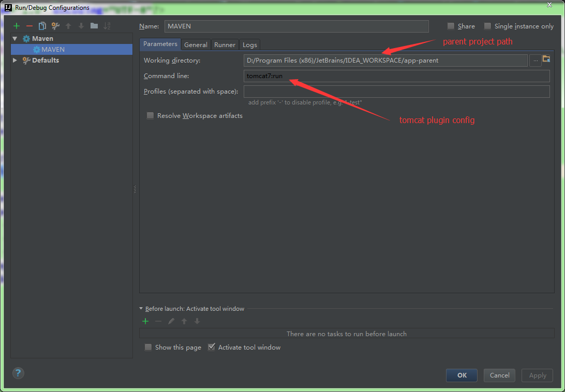Click the Command line field
The image size is (565, 392).
pos(397,76)
